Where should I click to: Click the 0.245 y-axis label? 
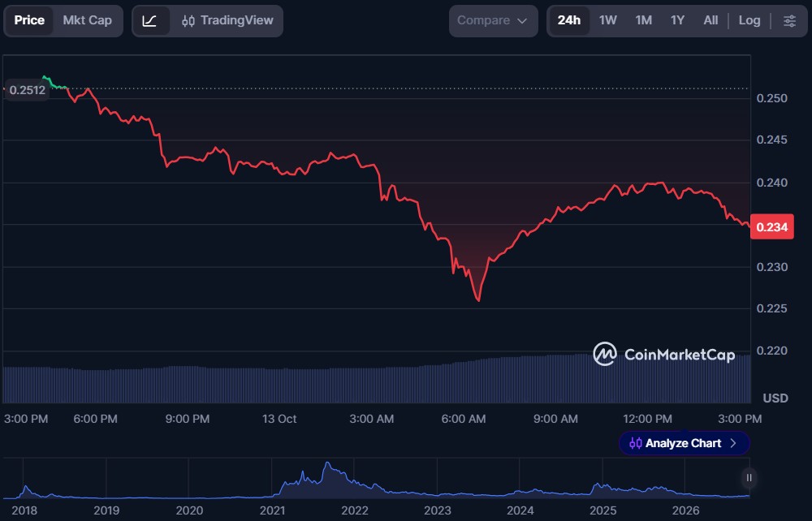(771, 140)
